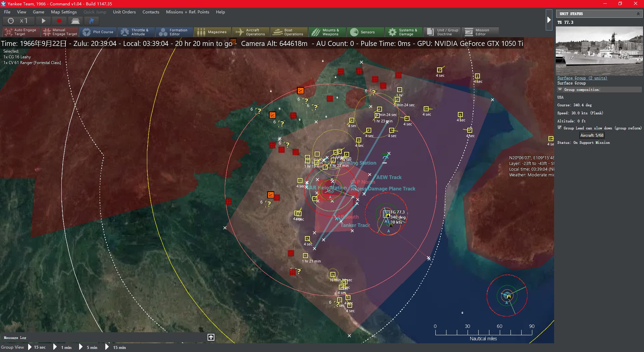Viewport: 644px width, 352px height.
Task: Open the File menu
Action: pos(7,12)
